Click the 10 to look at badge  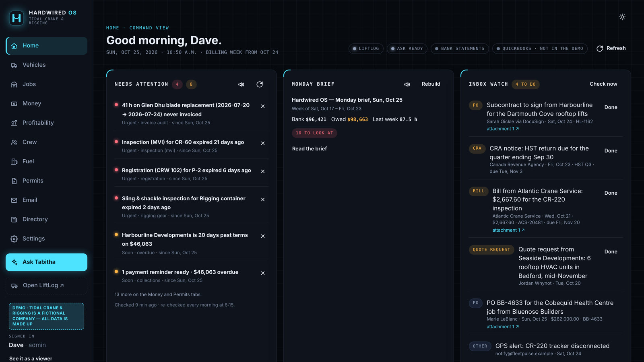point(314,133)
